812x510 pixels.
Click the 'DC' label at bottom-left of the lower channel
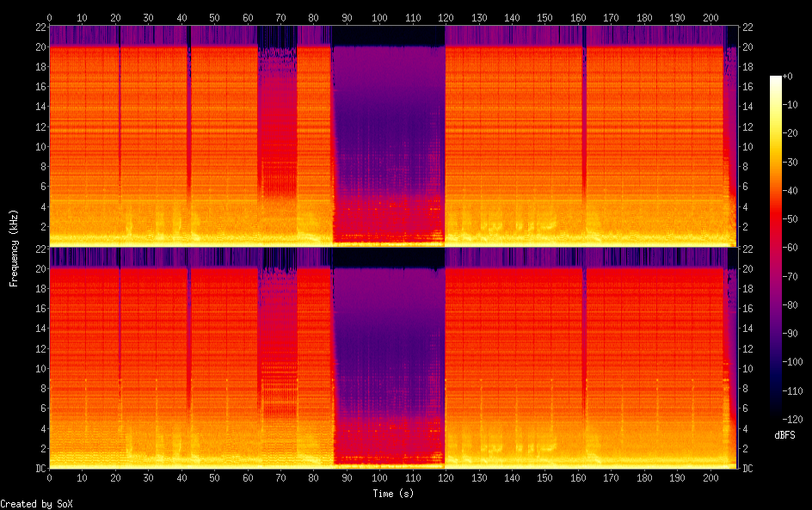pyautogui.click(x=39, y=469)
